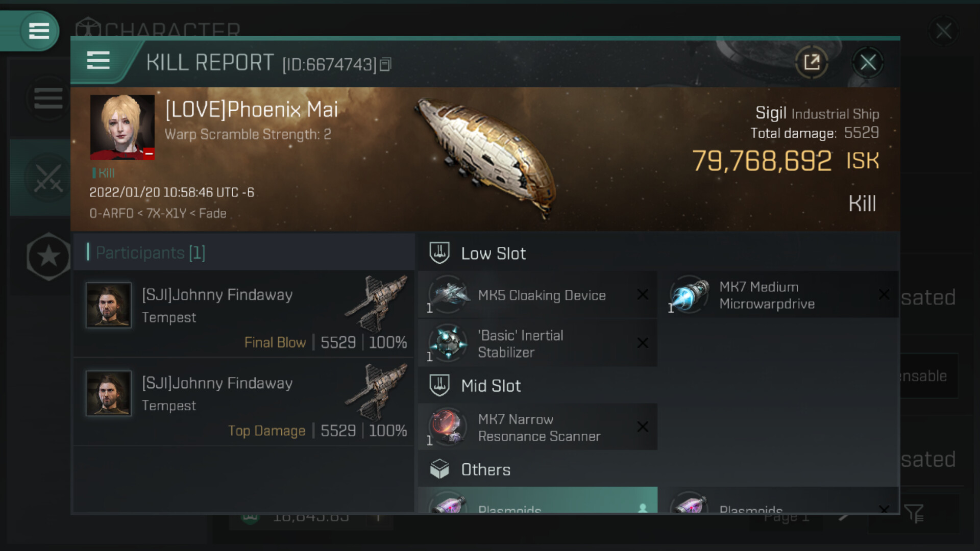
Task: Select the 'Basic' Inertial Stabilizer icon
Action: [448, 343]
